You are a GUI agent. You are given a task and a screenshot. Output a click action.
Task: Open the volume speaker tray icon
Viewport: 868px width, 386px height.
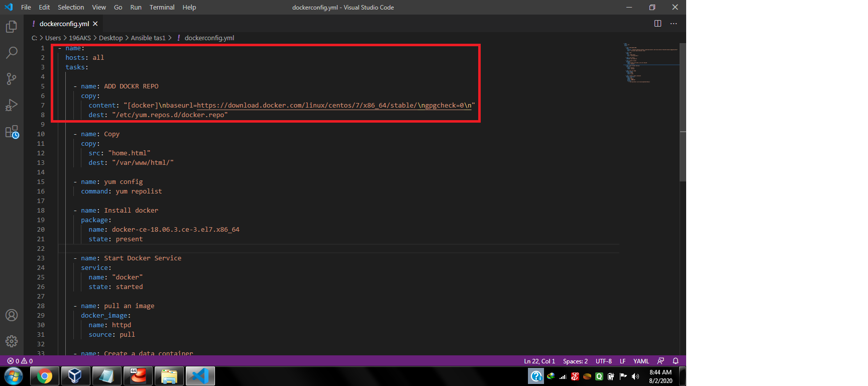click(635, 376)
